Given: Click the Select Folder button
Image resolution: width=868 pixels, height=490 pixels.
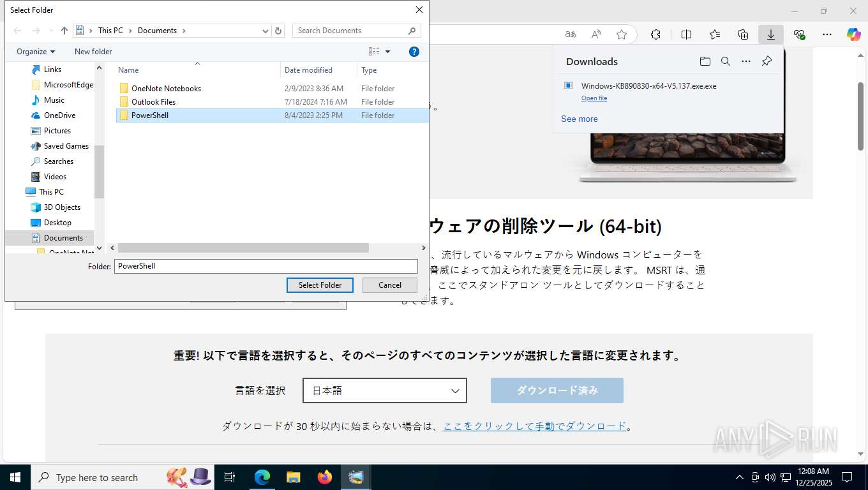Looking at the screenshot, I should coord(320,285).
